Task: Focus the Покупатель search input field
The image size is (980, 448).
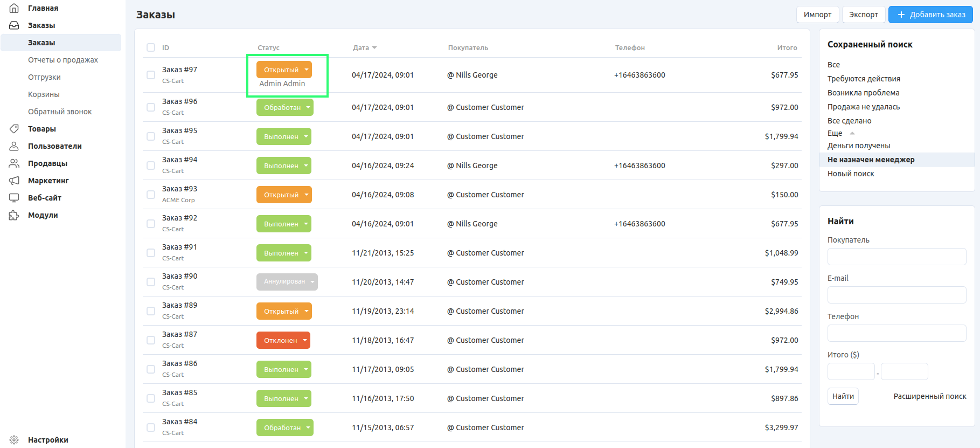Action: 896,257
